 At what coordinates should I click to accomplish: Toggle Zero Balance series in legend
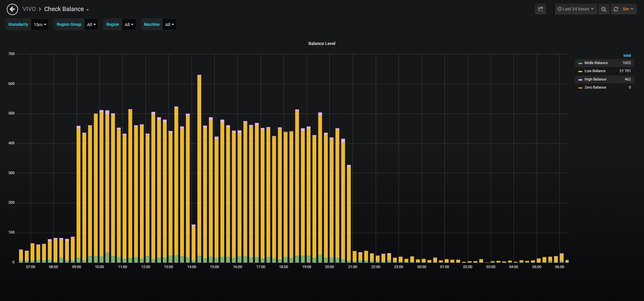595,87
